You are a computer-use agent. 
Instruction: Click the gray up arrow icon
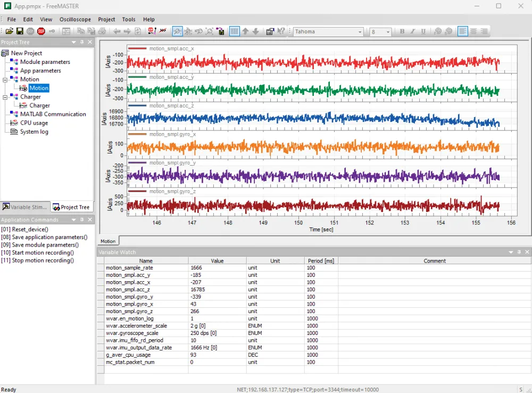click(x=245, y=31)
